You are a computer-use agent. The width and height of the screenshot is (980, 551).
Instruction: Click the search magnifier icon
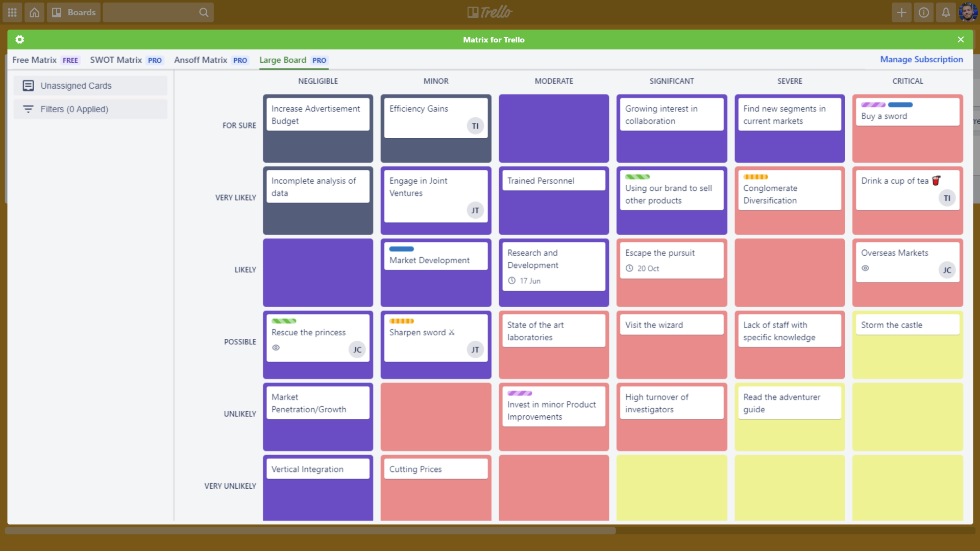pyautogui.click(x=204, y=12)
